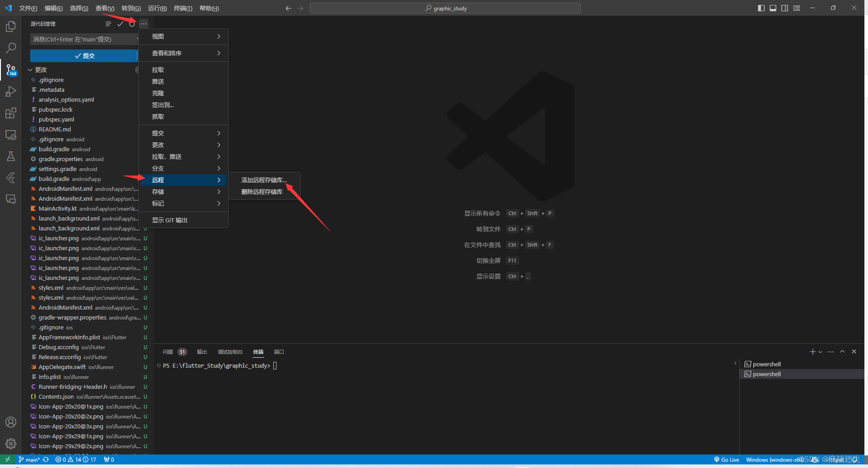Screen dimensions: 868x468
Task: Open the Accounts icon in activity bar
Action: click(11, 422)
